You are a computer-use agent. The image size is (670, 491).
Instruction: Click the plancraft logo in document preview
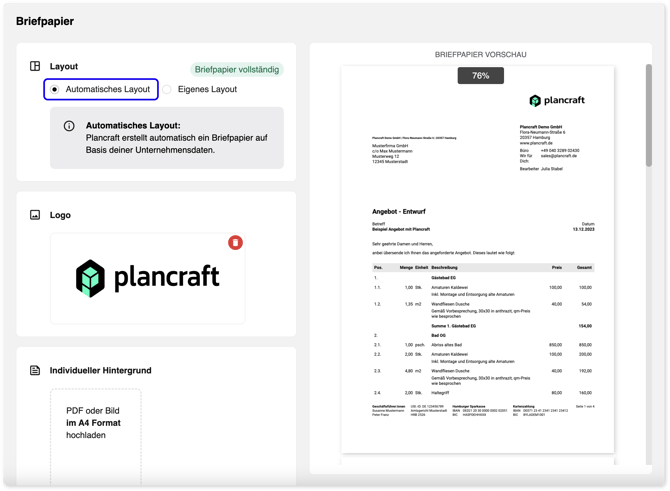point(557,100)
